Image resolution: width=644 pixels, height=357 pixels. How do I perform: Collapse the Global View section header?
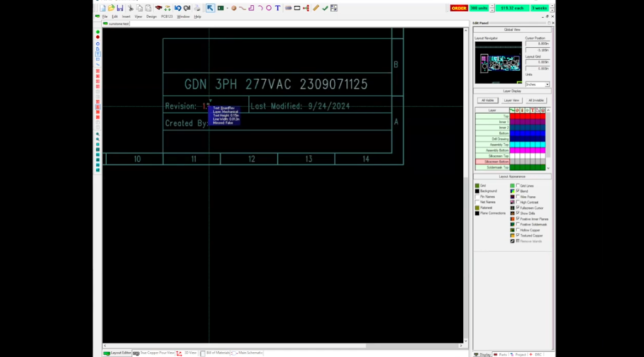tap(512, 30)
